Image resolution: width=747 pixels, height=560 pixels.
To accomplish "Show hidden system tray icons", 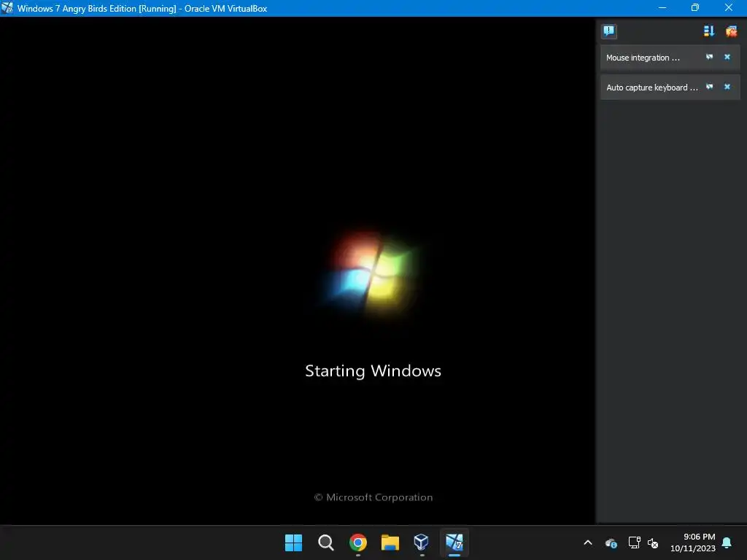I will point(588,542).
